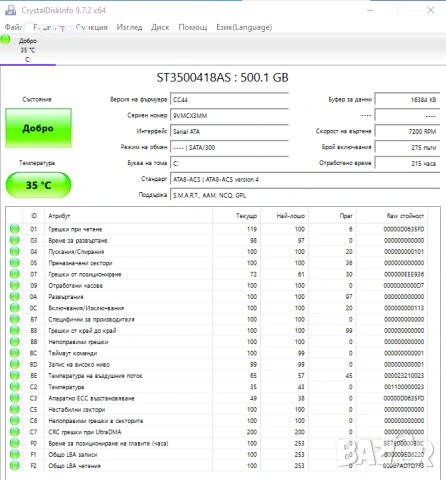Open the Изглед menu
The width and height of the screenshot is (446, 480).
[129, 27]
